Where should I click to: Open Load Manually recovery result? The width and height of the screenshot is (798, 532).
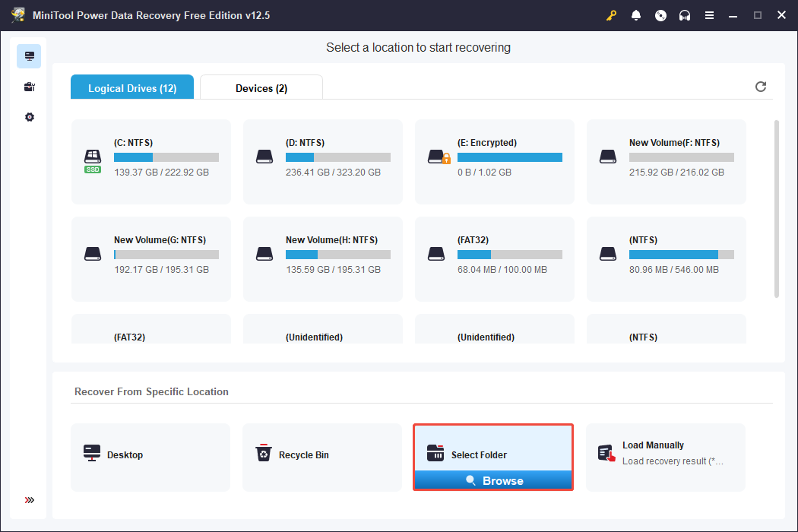coord(665,455)
